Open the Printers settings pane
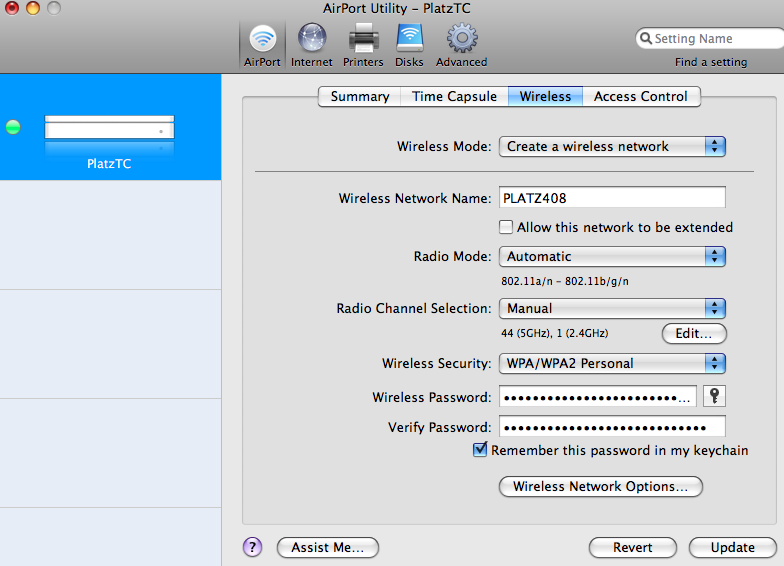This screenshot has width=784, height=566. pyautogui.click(x=363, y=45)
